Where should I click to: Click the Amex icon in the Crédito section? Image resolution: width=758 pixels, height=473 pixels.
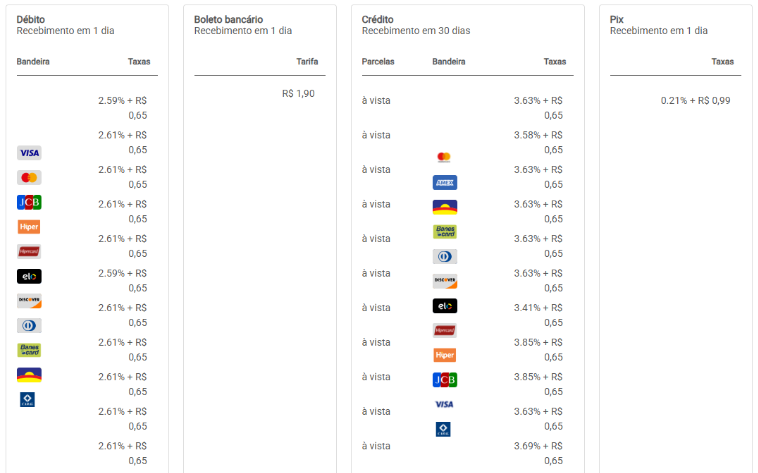click(444, 182)
